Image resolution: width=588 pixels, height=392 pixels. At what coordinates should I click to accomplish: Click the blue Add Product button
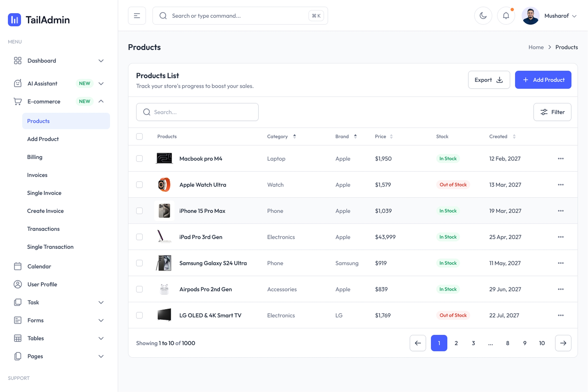[x=543, y=80]
